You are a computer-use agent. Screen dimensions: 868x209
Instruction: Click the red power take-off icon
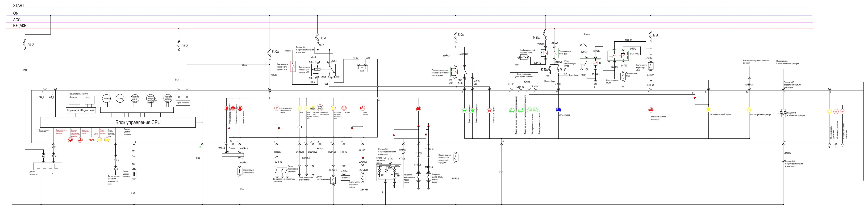tap(651, 110)
